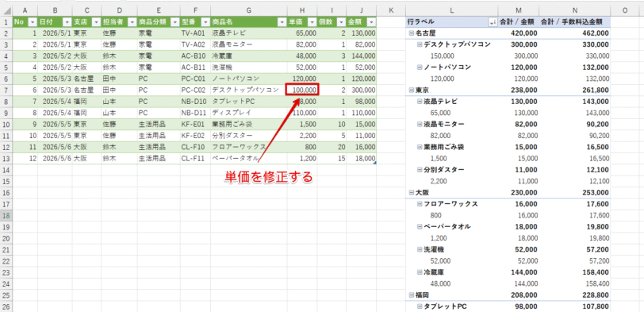Click the CL-F10 cell

(x=195, y=147)
